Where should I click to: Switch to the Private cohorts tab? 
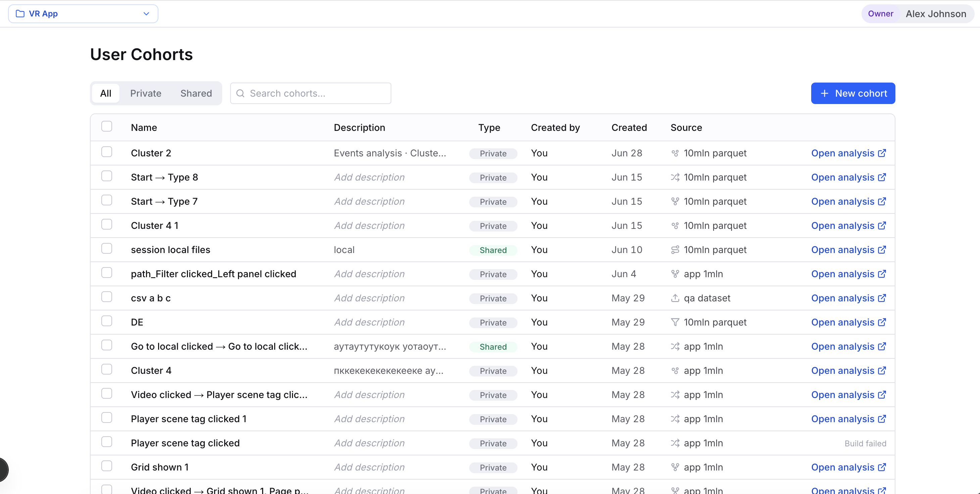(146, 94)
